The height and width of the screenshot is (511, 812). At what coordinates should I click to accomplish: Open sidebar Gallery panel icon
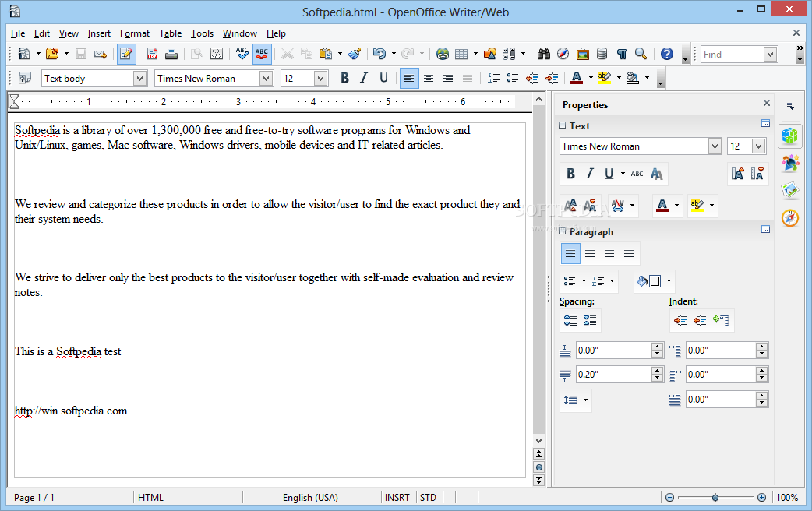(x=790, y=191)
